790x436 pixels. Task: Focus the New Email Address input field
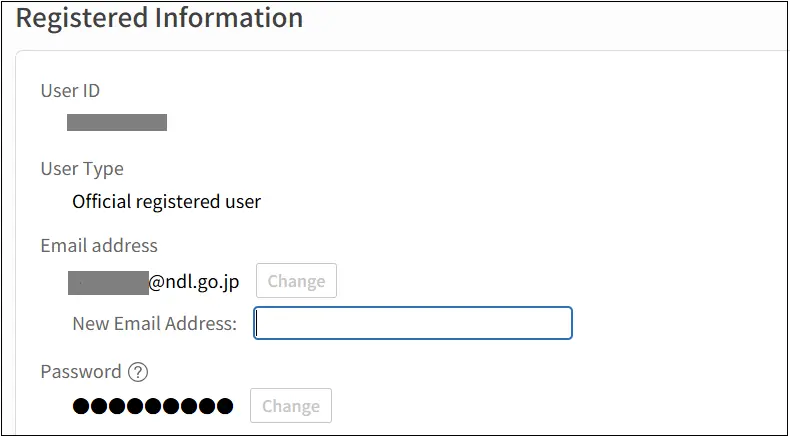click(x=413, y=323)
